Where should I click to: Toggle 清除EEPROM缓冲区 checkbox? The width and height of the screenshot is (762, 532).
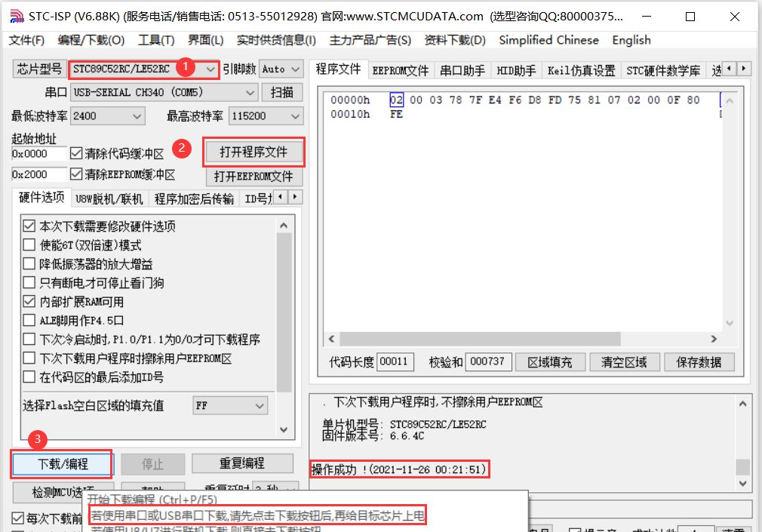pyautogui.click(x=75, y=174)
